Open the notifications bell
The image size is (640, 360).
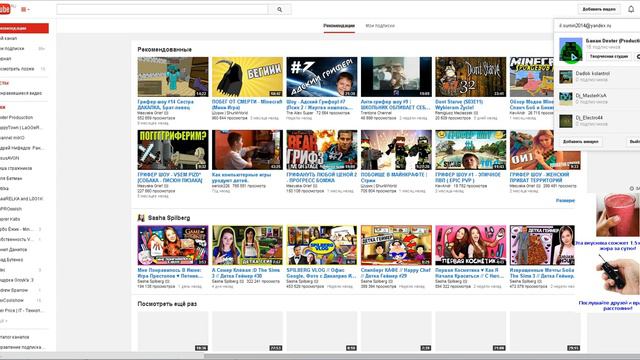631,9
